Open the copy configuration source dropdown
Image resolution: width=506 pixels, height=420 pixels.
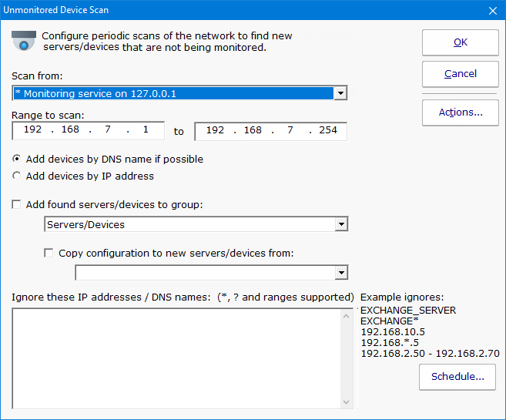pyautogui.click(x=340, y=273)
